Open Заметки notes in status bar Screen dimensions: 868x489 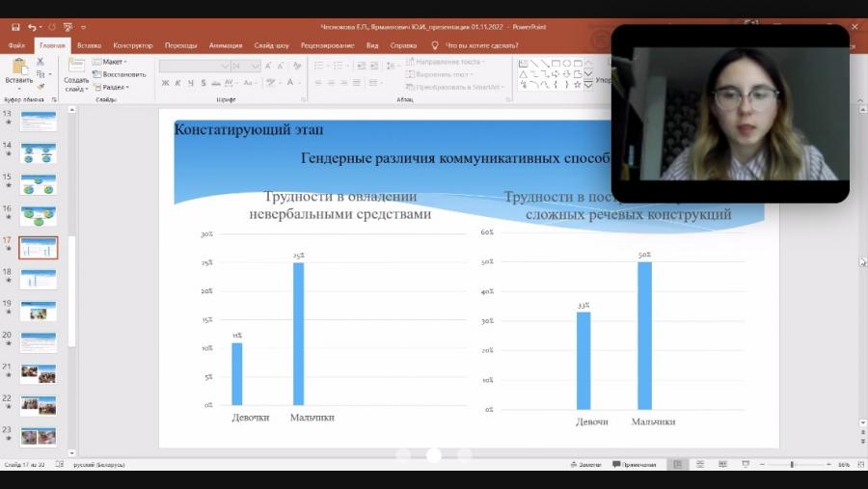585,465
